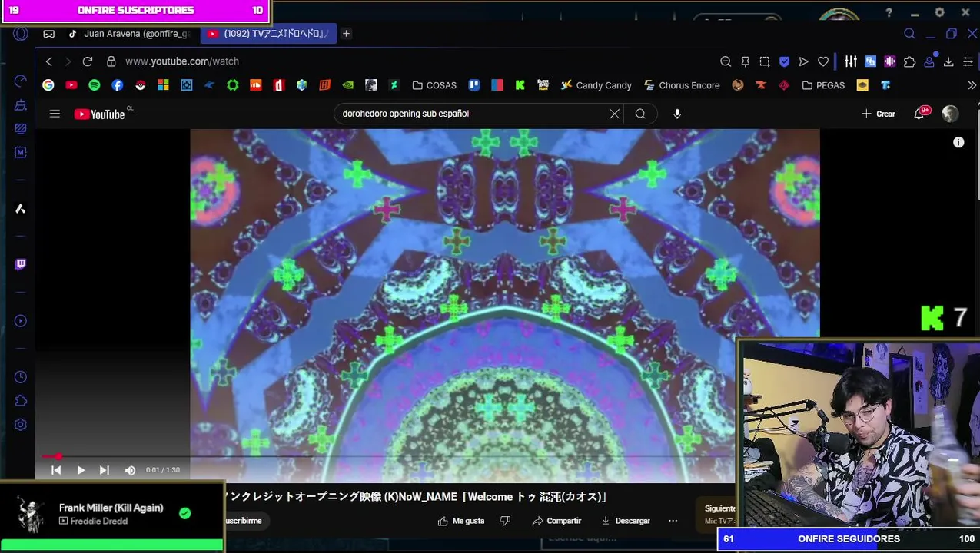Switch to Juan Aravena TikTok tab

pos(129,34)
